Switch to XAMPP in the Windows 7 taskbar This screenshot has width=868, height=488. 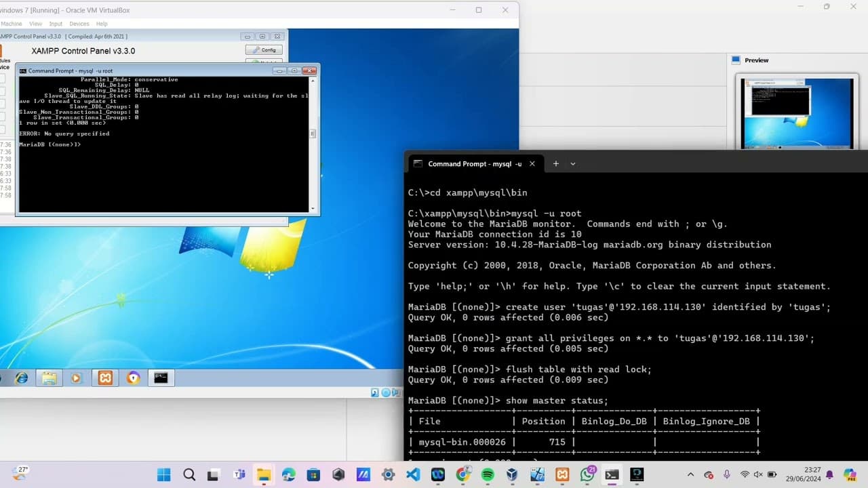(x=105, y=378)
